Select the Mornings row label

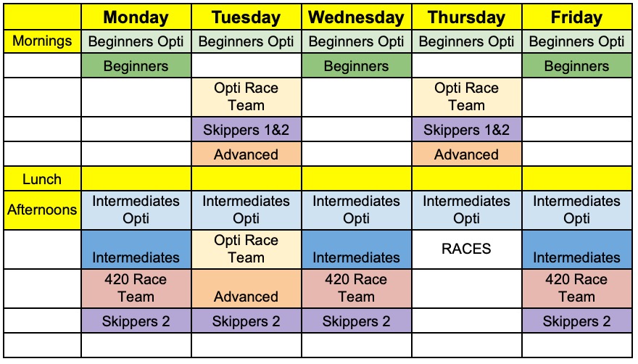click(42, 41)
